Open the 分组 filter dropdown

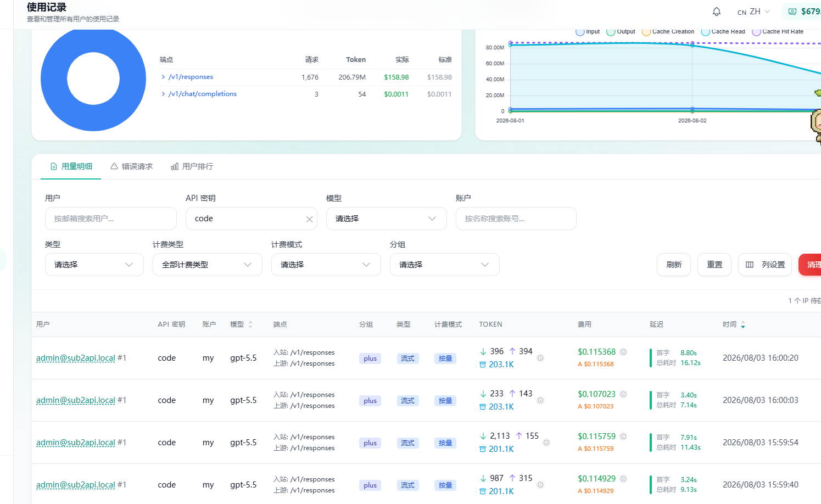(445, 265)
